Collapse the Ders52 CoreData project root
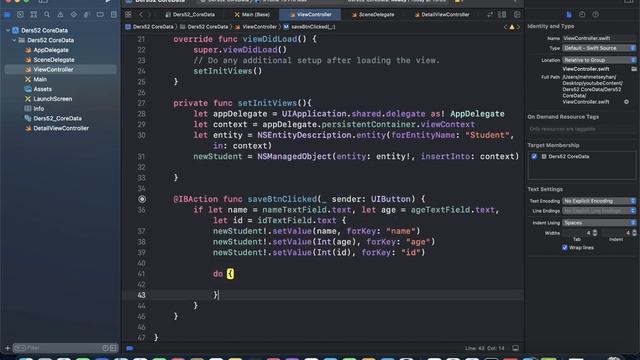The width and height of the screenshot is (640, 360). [x=8, y=31]
